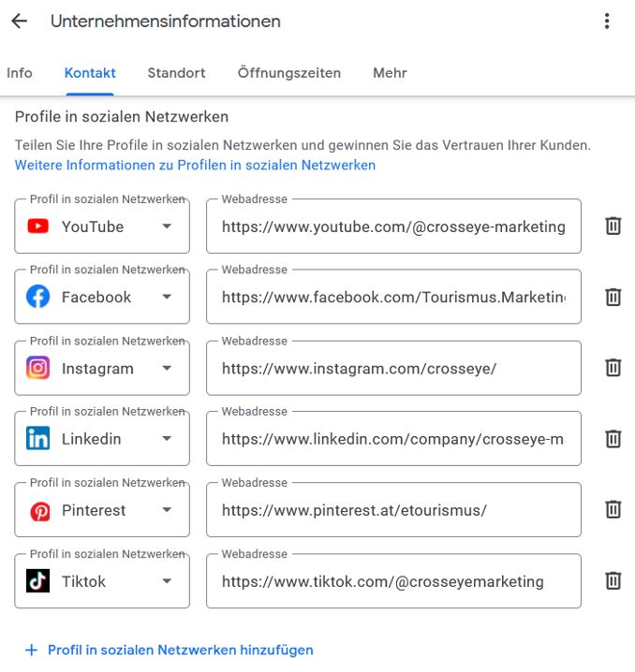Delete the YouTube profile with trash icon

coord(613,226)
